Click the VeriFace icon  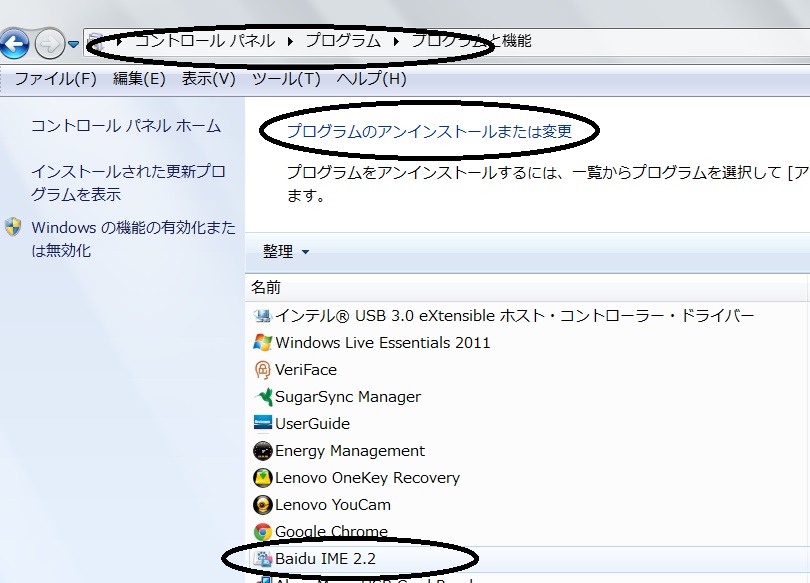pos(262,370)
